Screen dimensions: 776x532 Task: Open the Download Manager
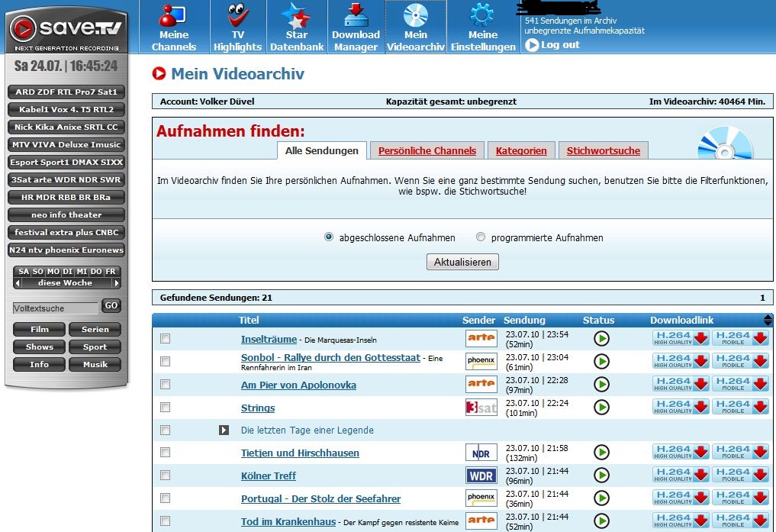point(356,27)
